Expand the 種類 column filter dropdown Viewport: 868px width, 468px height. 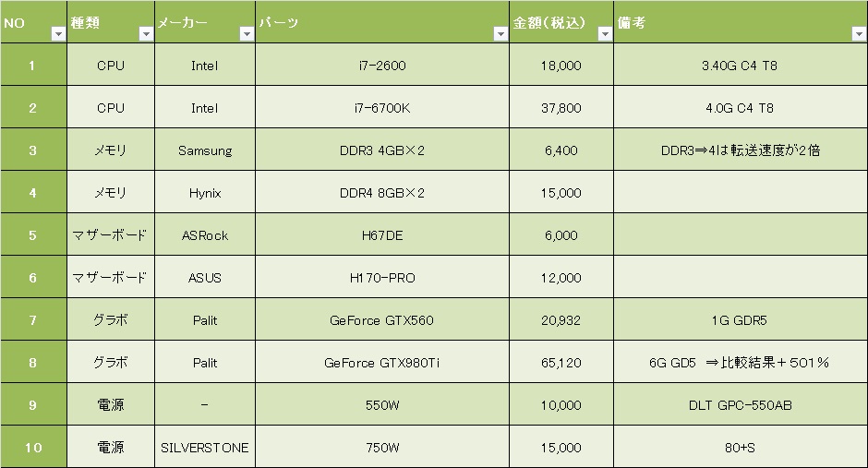(145, 34)
